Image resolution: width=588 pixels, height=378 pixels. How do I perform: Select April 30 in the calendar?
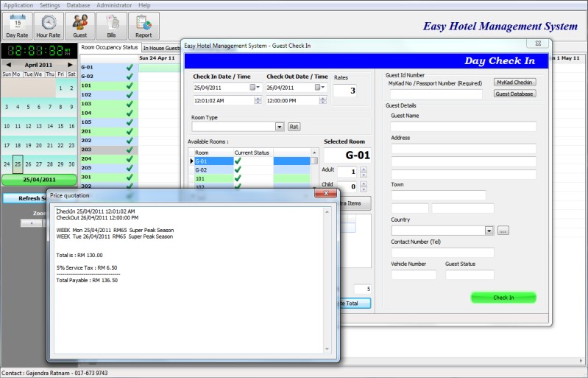pyautogui.click(x=71, y=164)
